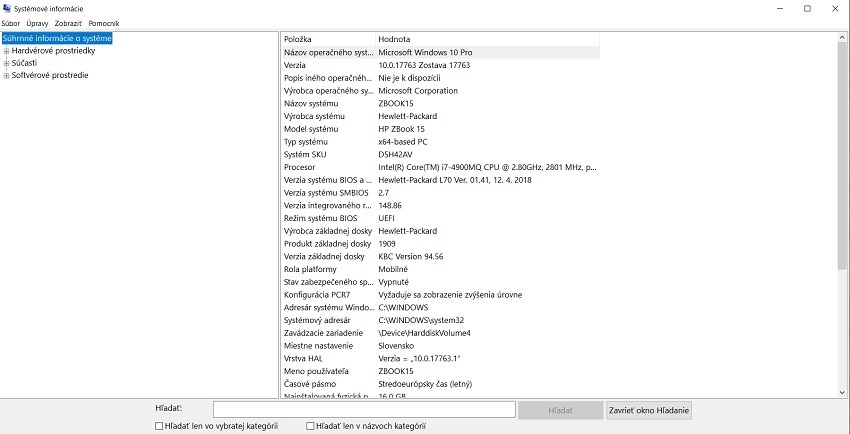Enable Hľadať len v názvoch kategórií checkbox

pos(310,426)
